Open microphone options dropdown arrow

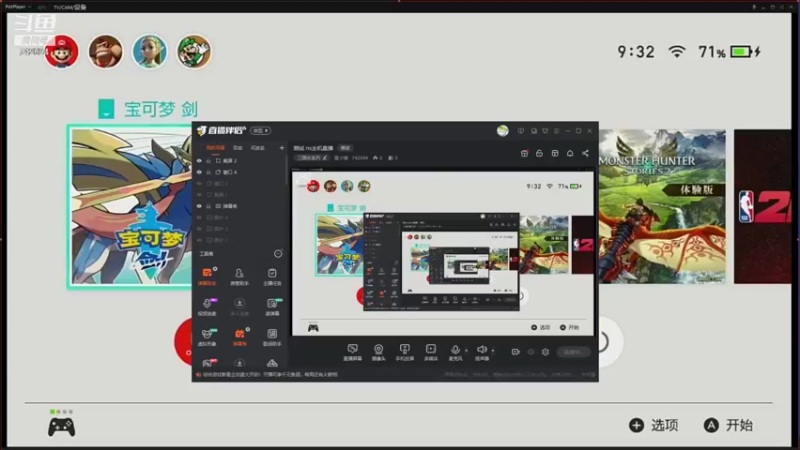466,351
